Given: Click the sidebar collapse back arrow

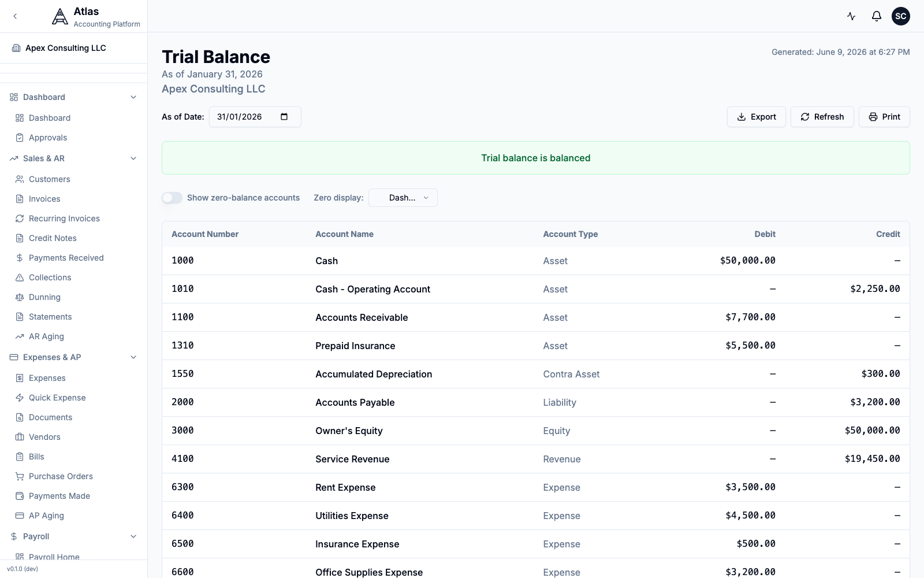Looking at the screenshot, I should [15, 16].
